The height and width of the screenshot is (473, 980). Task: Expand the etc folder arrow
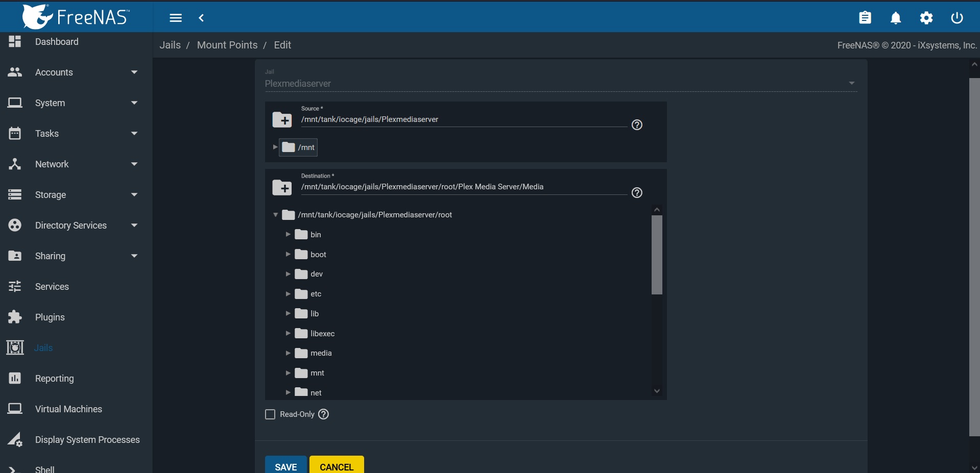tap(288, 294)
